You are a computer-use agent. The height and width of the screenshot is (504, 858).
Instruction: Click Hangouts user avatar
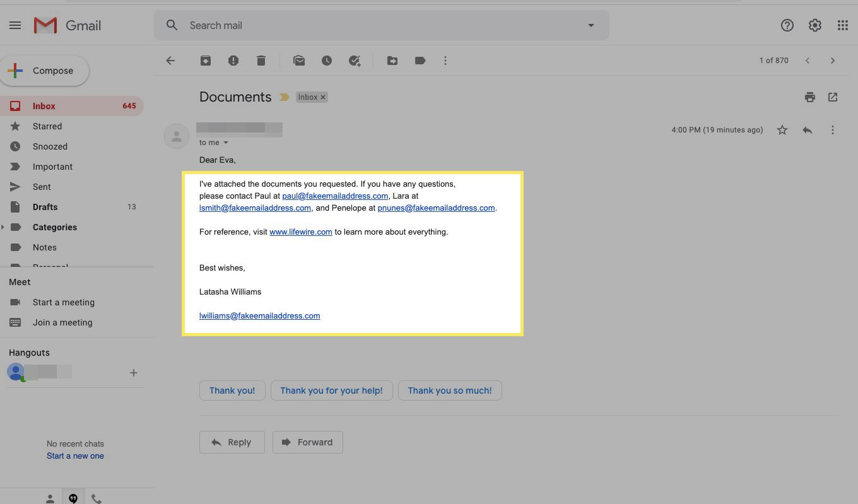16,372
